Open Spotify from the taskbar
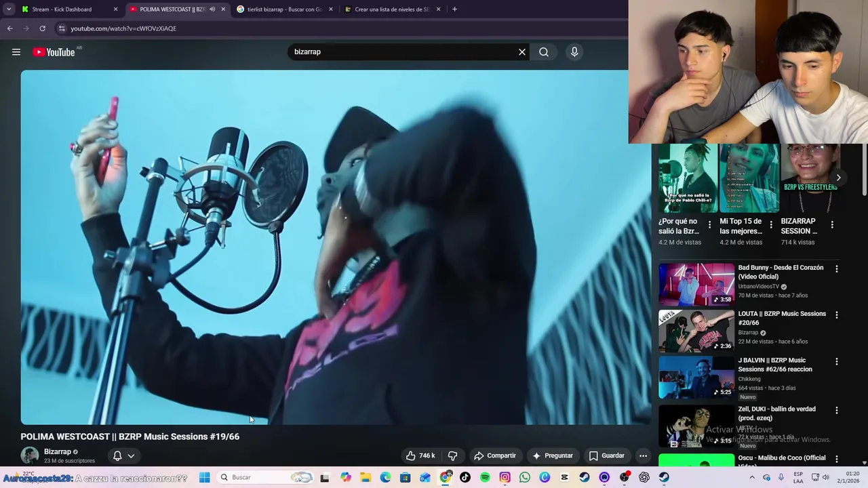The height and width of the screenshot is (488, 868). click(485, 477)
